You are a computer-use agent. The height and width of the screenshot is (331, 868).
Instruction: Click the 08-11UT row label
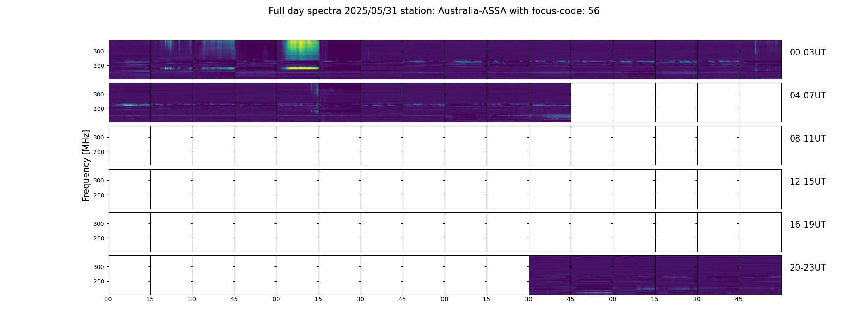click(808, 139)
